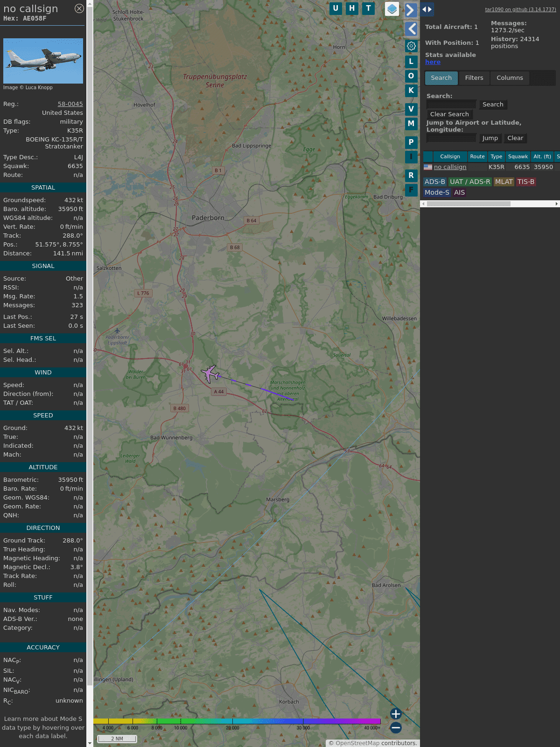
Task: Click the Paderborn/Lippstadt airport symbol
Action: point(117,331)
